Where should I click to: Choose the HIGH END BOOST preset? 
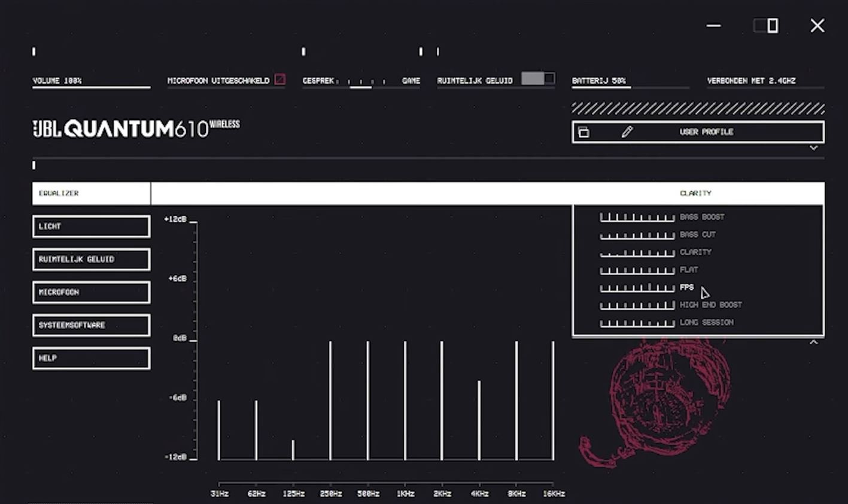710,305
